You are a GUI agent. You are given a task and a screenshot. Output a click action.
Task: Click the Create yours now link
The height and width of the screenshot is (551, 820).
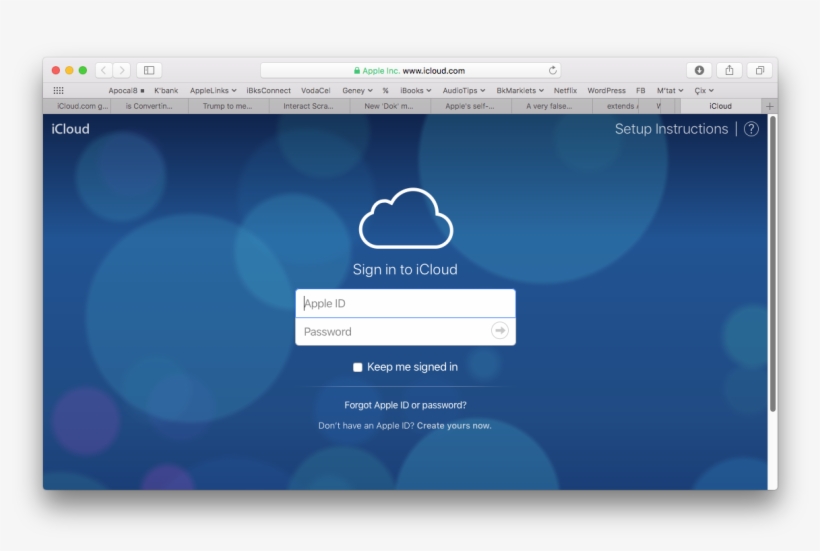[454, 426]
